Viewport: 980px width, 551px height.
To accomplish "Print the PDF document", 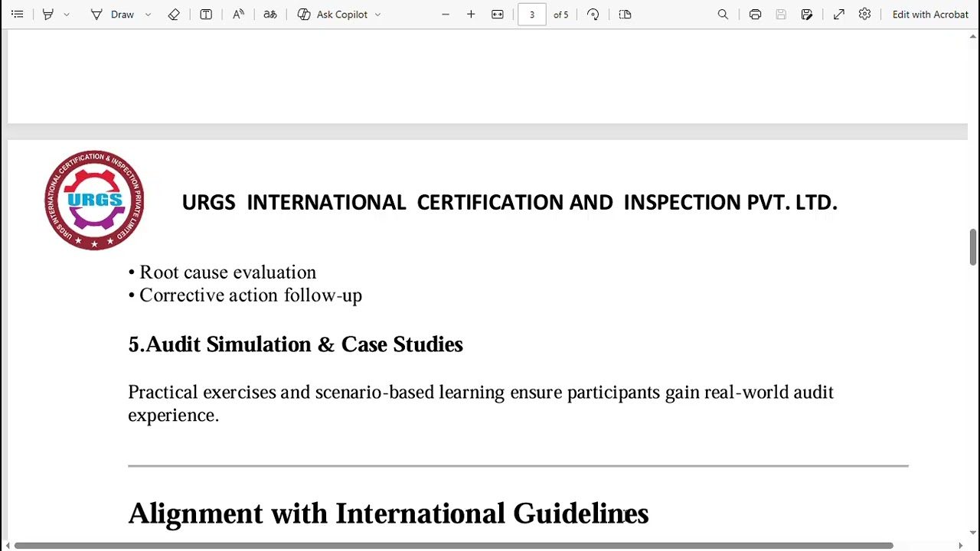I will [755, 15].
